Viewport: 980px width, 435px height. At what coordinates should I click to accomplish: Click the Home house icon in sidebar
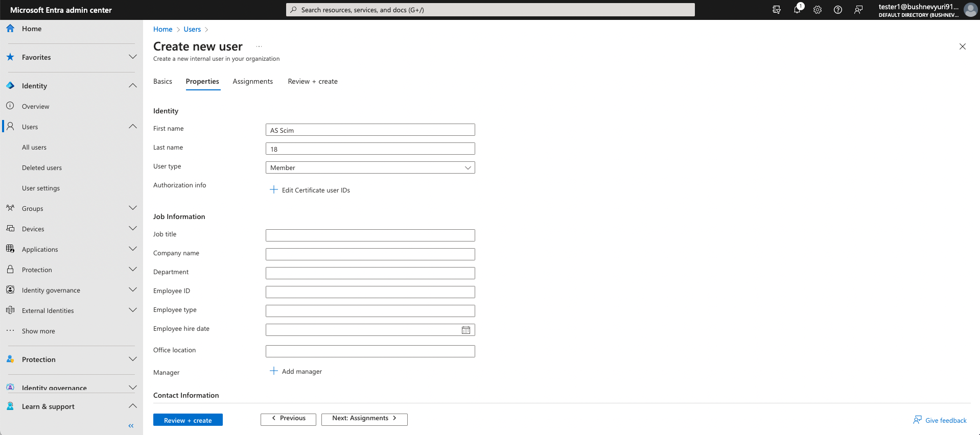[10, 29]
